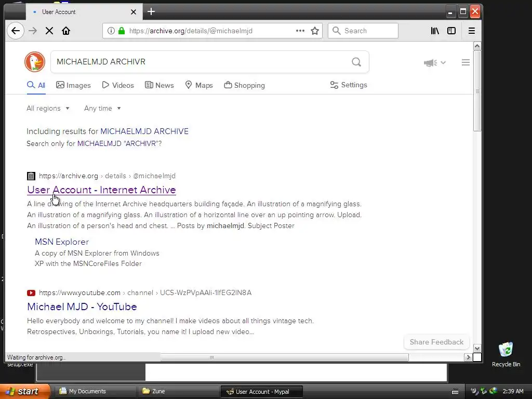Open MICHAELMJD ARCHIVE corrected search link
This screenshot has width=532, height=399.
[x=144, y=131]
